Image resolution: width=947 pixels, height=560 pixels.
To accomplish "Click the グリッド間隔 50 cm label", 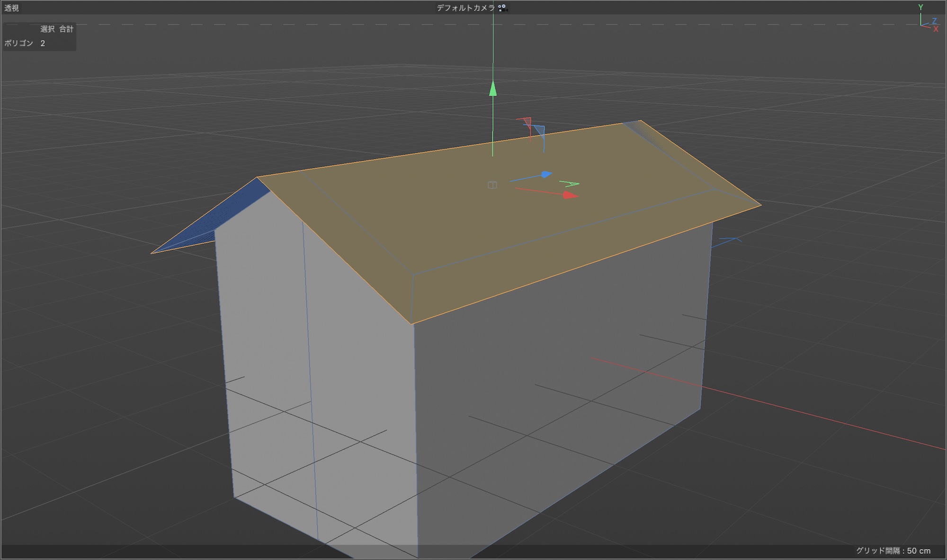I will pyautogui.click(x=893, y=551).
